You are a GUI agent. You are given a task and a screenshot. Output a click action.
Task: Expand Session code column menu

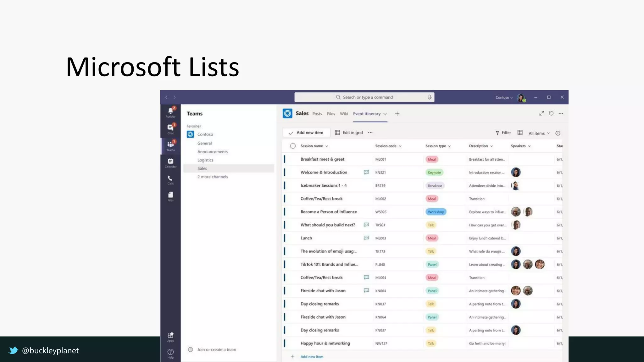[400, 146]
